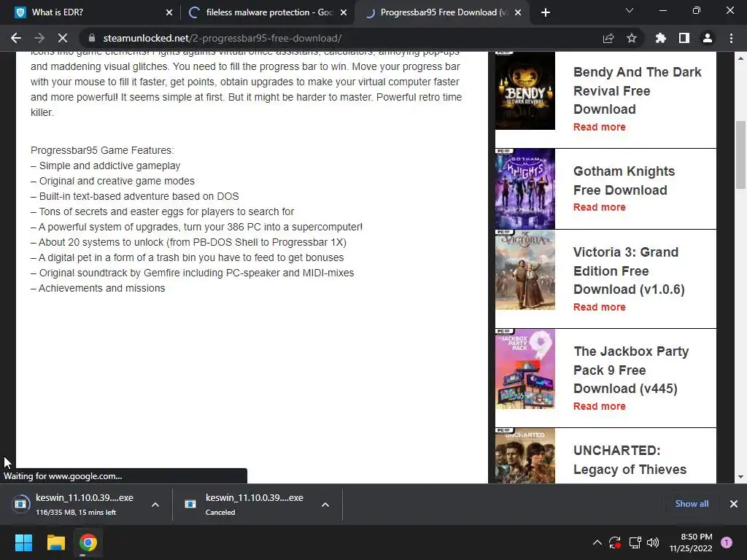The height and width of the screenshot is (560, 747).
Task: Click the sync tray icon with red dot
Action: pos(614,542)
